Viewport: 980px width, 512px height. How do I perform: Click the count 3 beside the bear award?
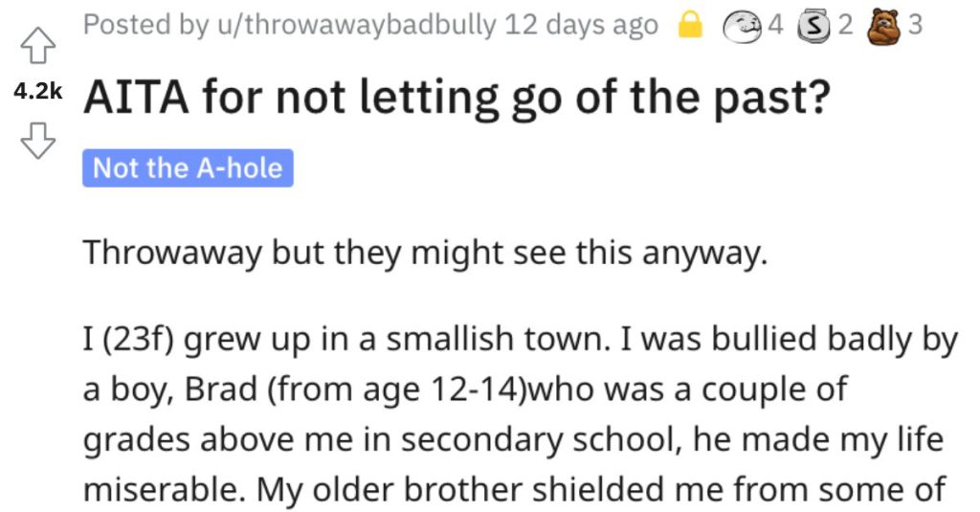[x=915, y=25]
